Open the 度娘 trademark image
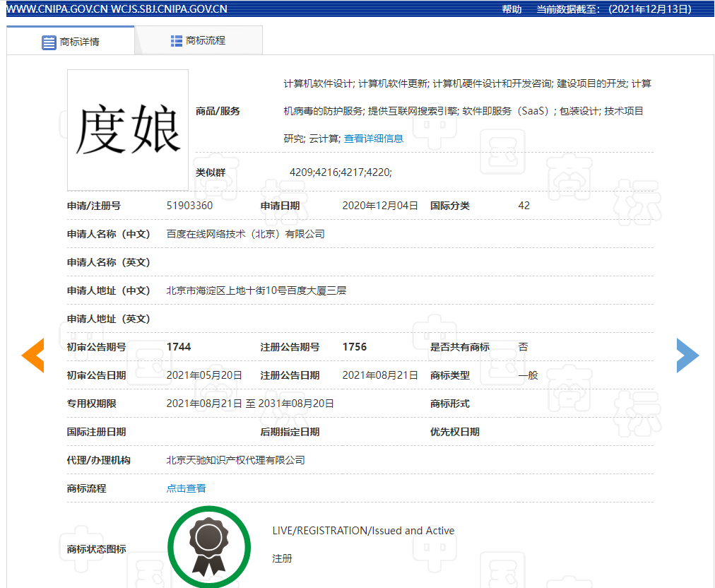The height and width of the screenshot is (588, 715). pyautogui.click(x=128, y=130)
